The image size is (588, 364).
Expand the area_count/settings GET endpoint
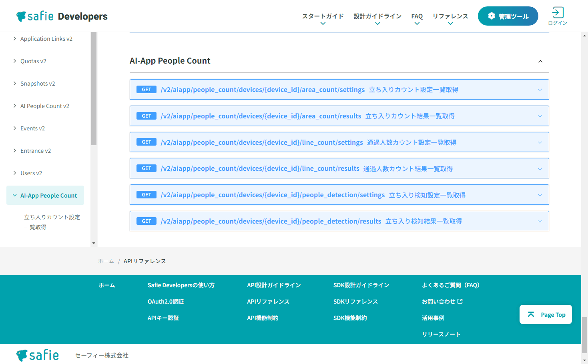[x=540, y=90]
